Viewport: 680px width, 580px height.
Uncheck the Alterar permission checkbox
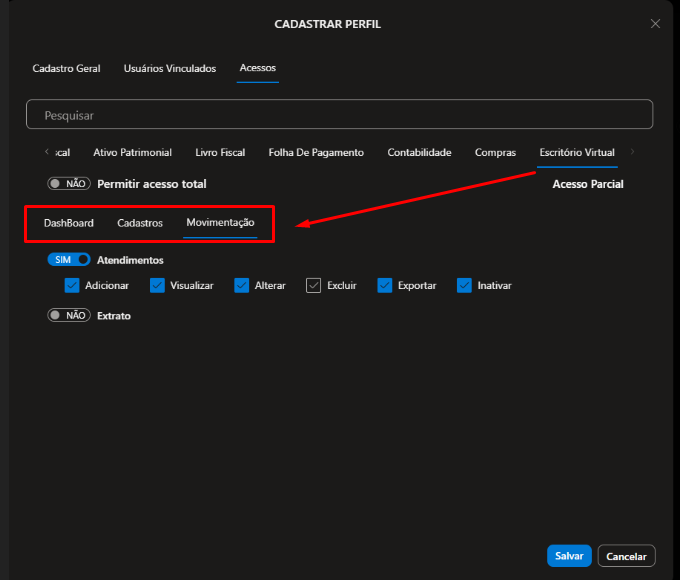point(242,285)
